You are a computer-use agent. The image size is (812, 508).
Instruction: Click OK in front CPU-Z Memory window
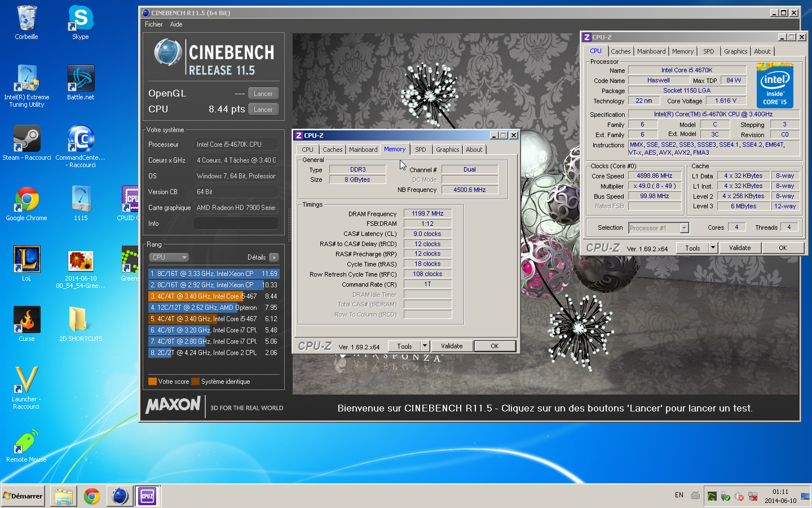pyautogui.click(x=495, y=346)
